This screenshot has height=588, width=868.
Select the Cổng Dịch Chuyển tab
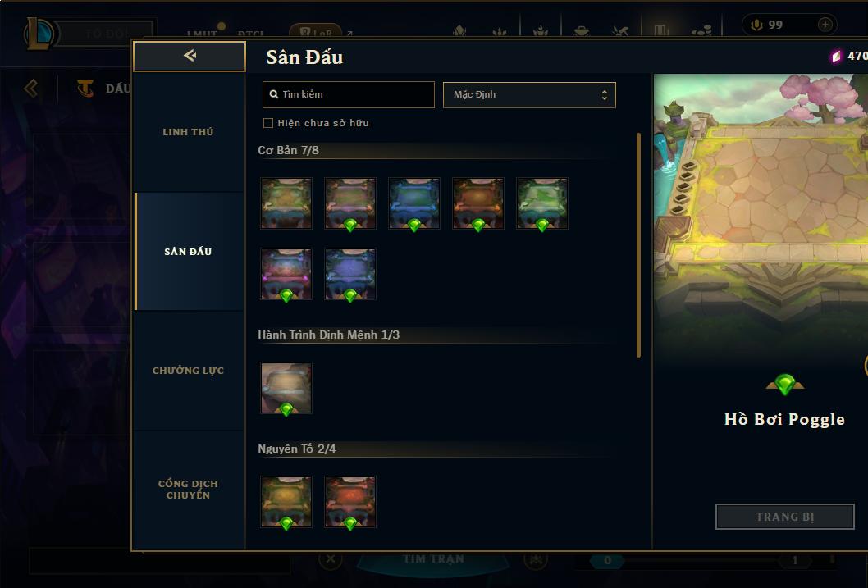click(x=188, y=490)
